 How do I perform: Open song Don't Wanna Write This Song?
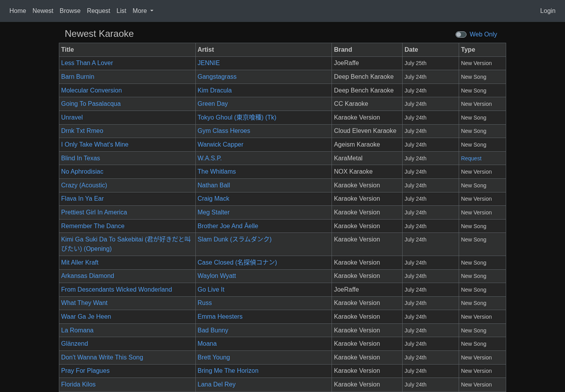click(102, 357)
